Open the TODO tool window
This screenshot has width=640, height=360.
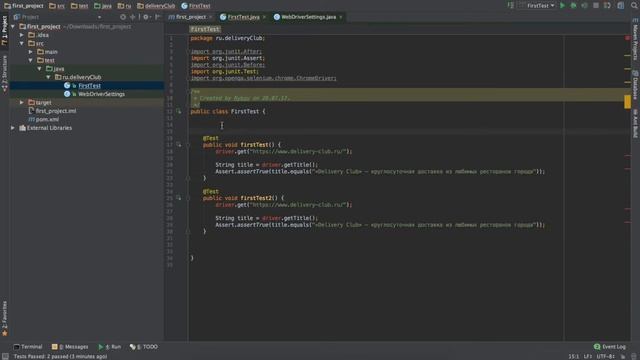pos(144,347)
